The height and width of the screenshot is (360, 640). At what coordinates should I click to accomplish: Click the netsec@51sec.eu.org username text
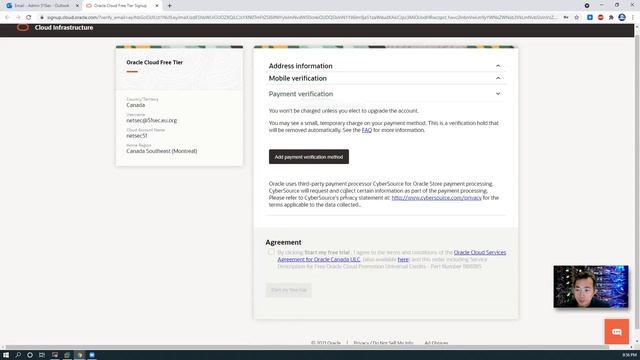click(151, 120)
